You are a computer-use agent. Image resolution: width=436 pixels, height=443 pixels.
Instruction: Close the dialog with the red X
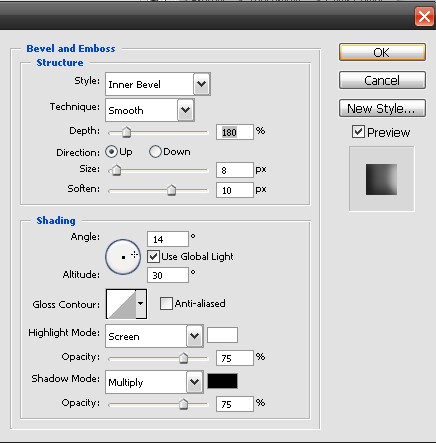pos(424,16)
